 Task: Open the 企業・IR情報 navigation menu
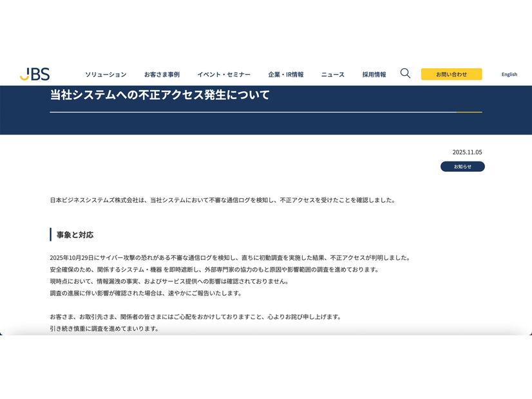point(286,74)
